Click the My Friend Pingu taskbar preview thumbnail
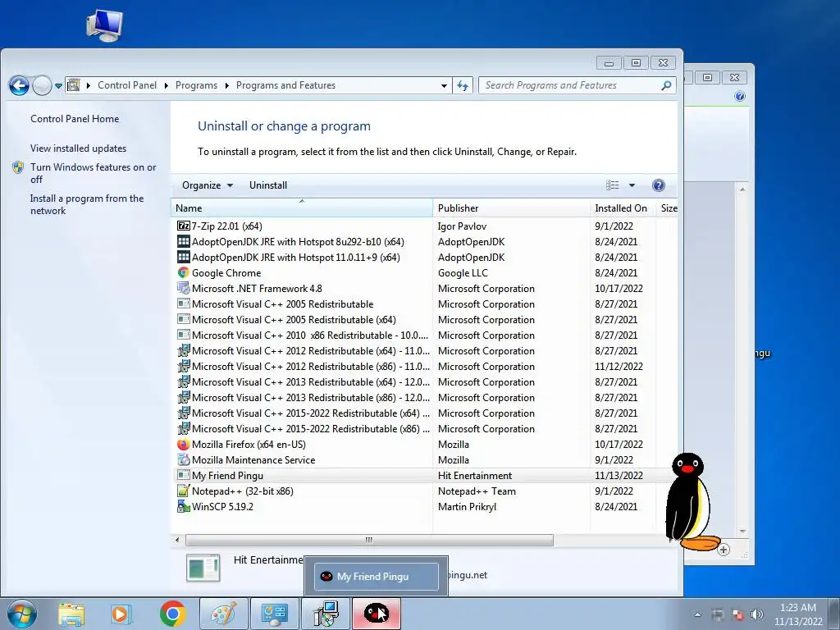The height and width of the screenshot is (630, 840). 376,577
